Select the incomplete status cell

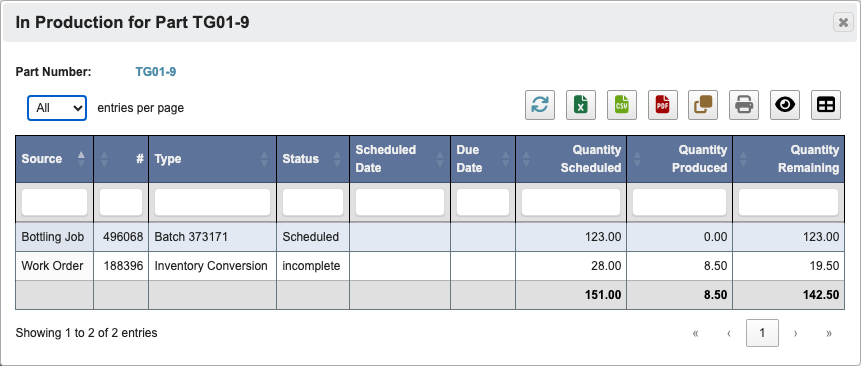(313, 266)
